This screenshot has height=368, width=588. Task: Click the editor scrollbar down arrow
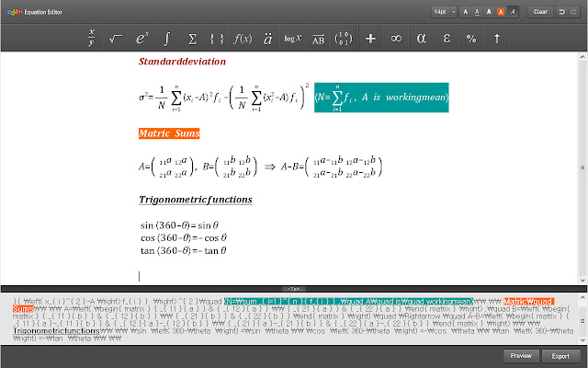click(x=582, y=280)
